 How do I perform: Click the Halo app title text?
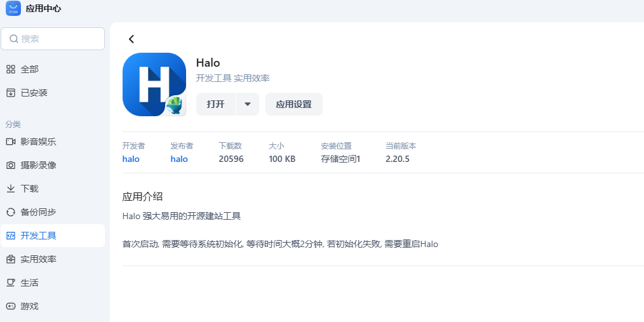point(208,63)
